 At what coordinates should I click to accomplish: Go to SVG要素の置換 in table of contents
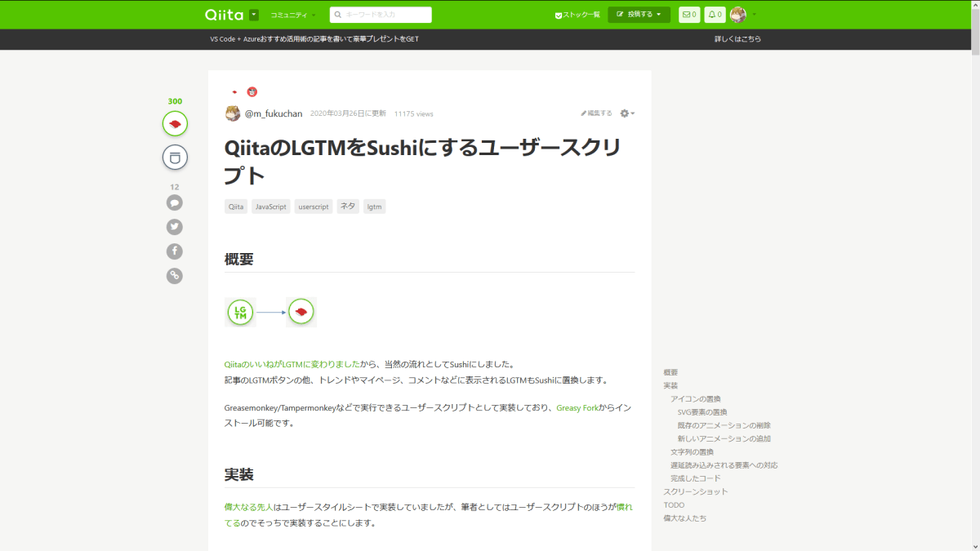[702, 412]
